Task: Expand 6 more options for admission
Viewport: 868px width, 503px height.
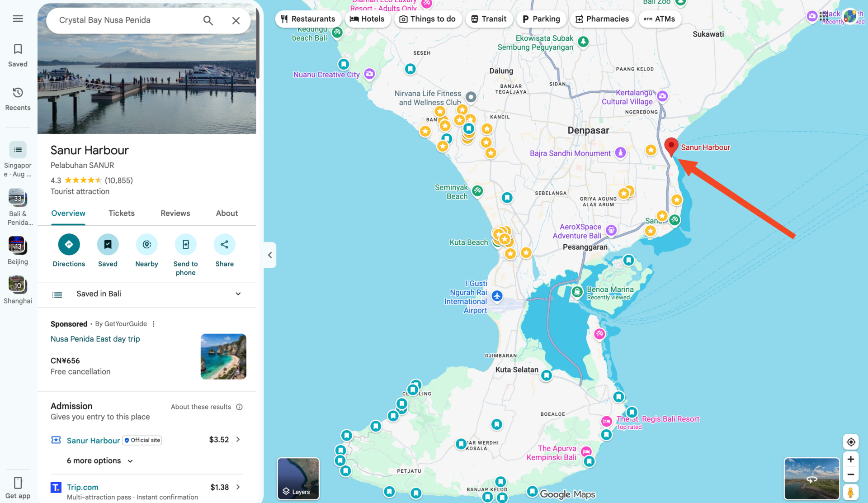Action: point(100,460)
